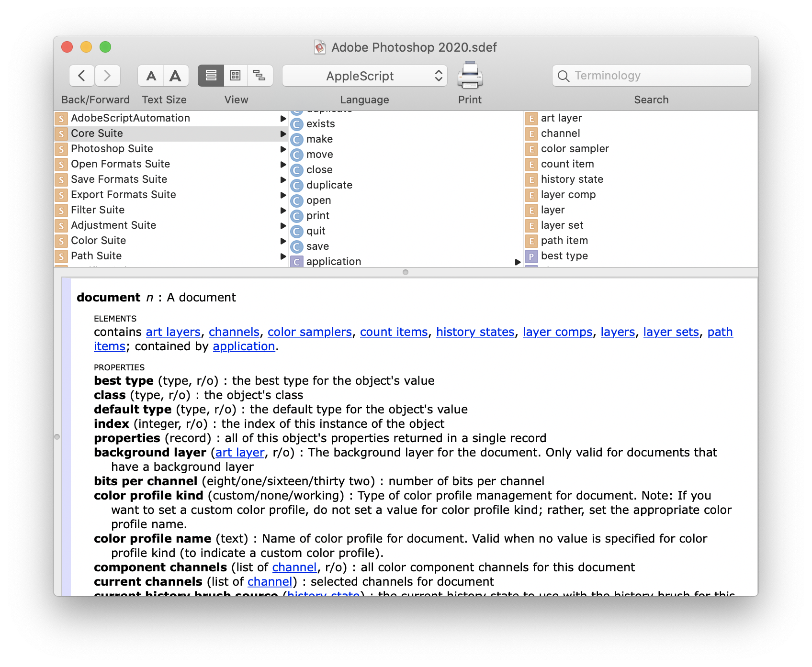Expand arrow beside Core Suite
This screenshot has width=812, height=667.
click(283, 133)
